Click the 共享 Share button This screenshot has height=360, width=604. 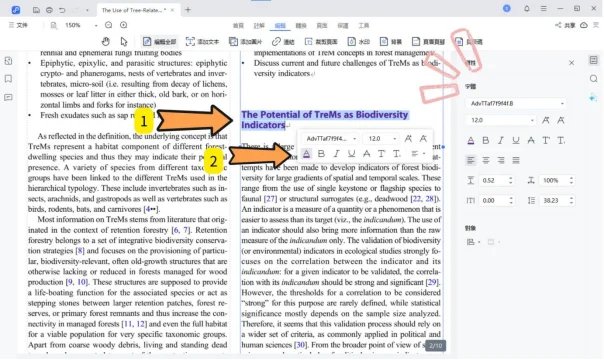pyautogui.click(x=565, y=25)
